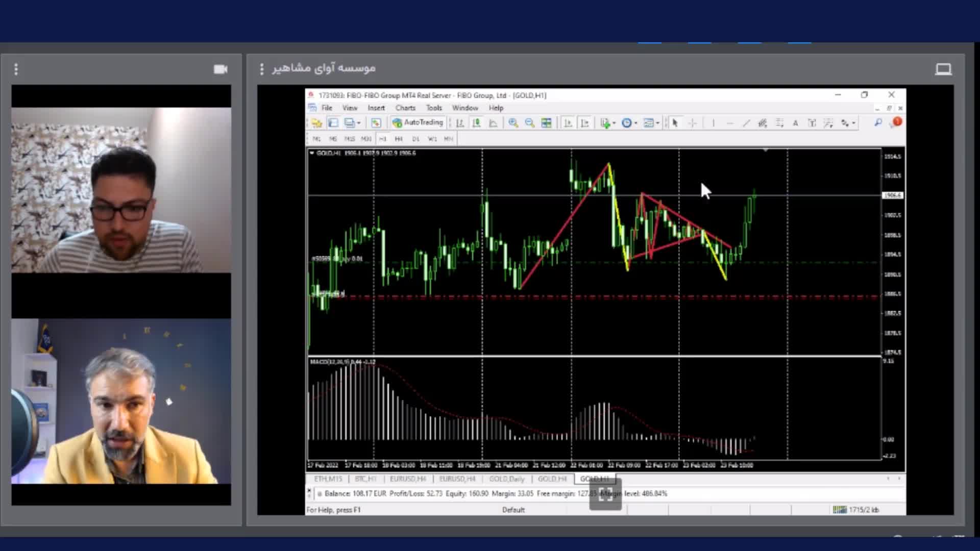Click the Zoom Out magnifier icon
980x551 pixels.
pyautogui.click(x=529, y=123)
